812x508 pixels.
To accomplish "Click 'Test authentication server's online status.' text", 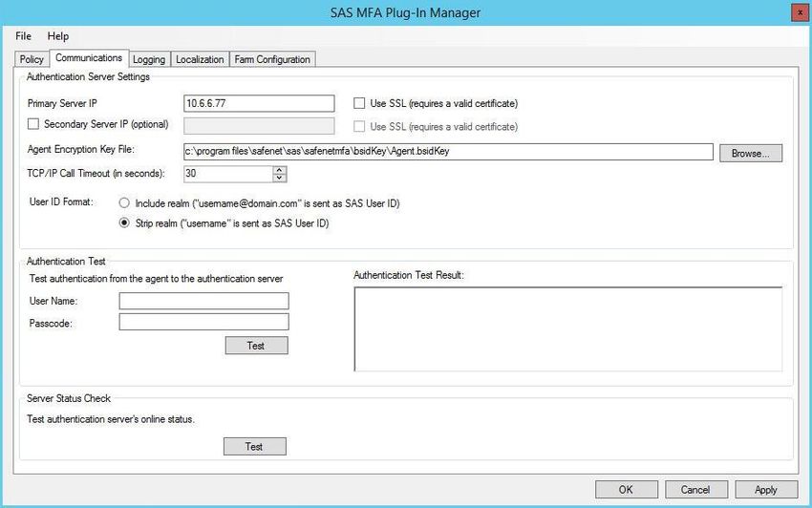I will (x=111, y=419).
